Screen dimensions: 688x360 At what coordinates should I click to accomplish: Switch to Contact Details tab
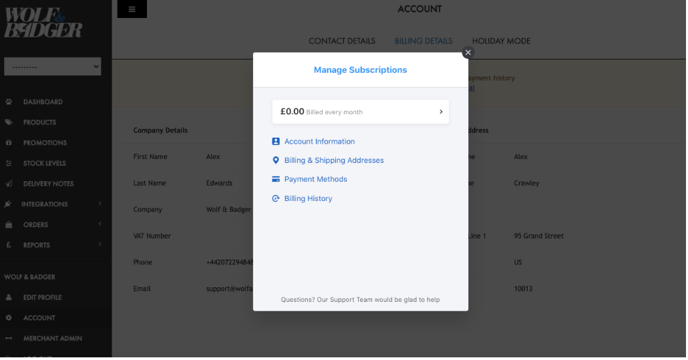[342, 41]
